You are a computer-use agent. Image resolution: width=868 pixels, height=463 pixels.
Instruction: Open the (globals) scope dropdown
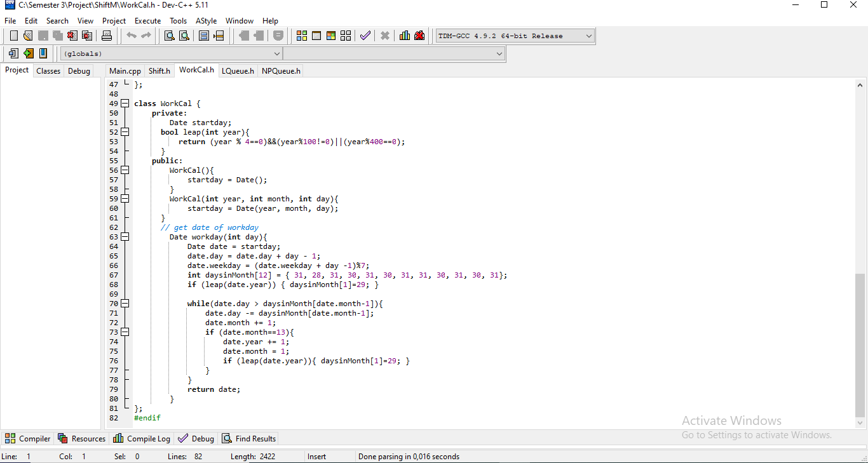coord(171,54)
